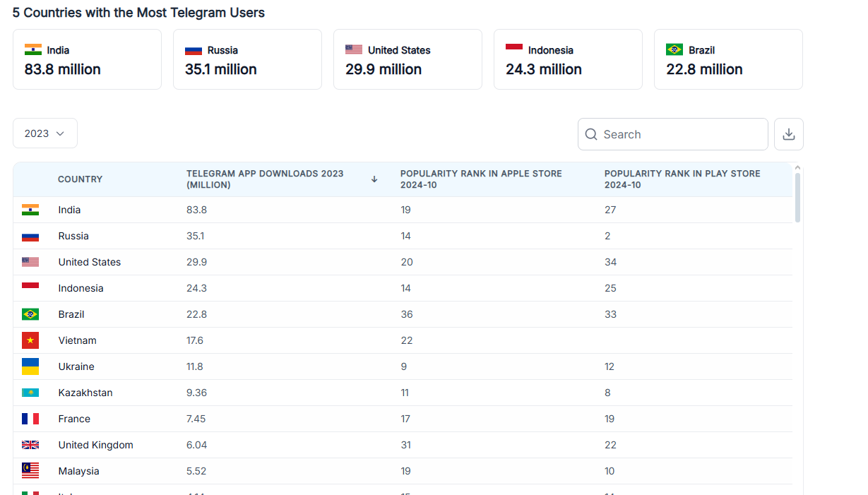Focus the Search input field
This screenshot has height=495, width=868.
[682, 134]
